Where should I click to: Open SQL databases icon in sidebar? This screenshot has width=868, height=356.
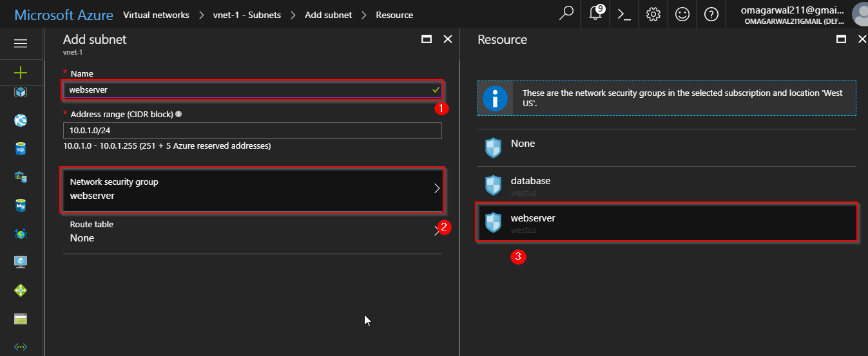click(x=21, y=149)
